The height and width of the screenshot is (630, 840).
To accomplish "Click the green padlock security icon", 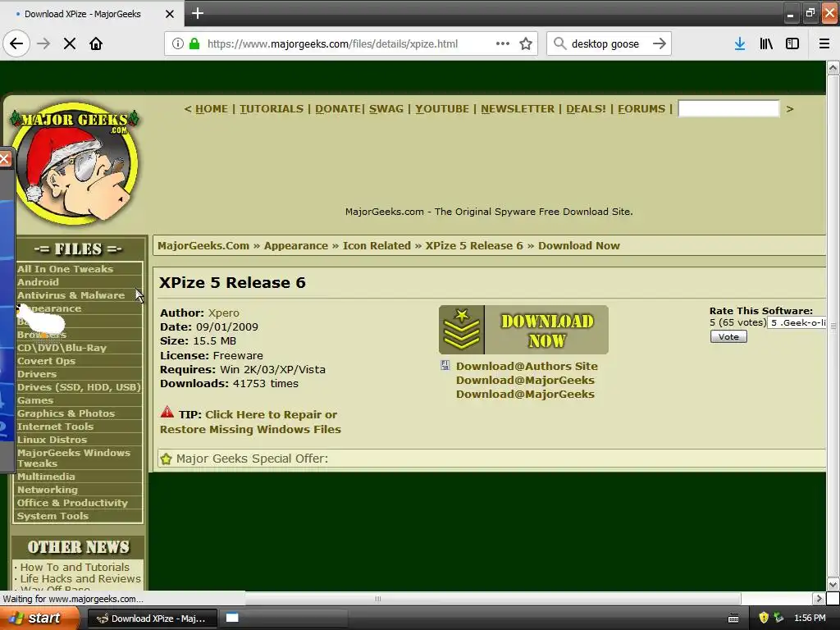I will [x=194, y=43].
